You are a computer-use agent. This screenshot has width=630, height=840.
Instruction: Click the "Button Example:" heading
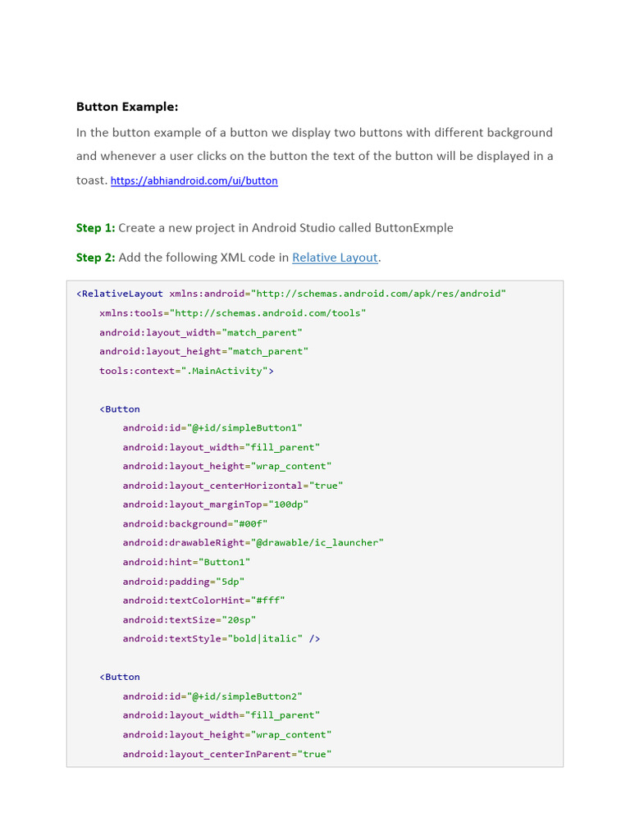coord(127,107)
